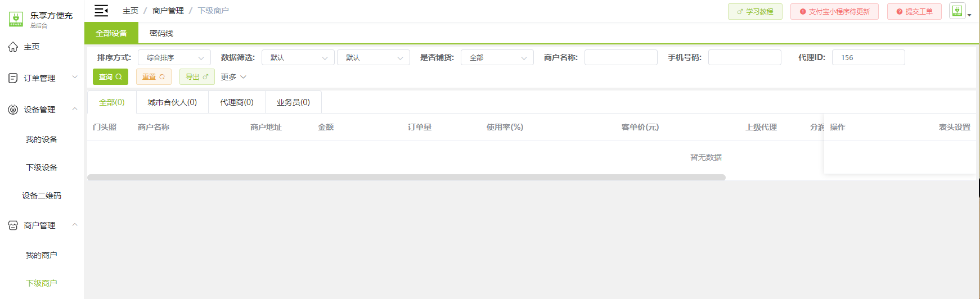The height and width of the screenshot is (299, 980).
Task: Open the 是否铺货 全部 dropdown
Action: tap(497, 57)
